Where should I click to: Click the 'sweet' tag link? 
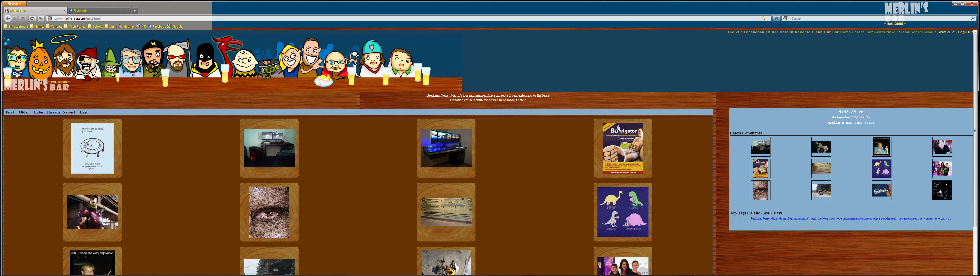pos(913,218)
